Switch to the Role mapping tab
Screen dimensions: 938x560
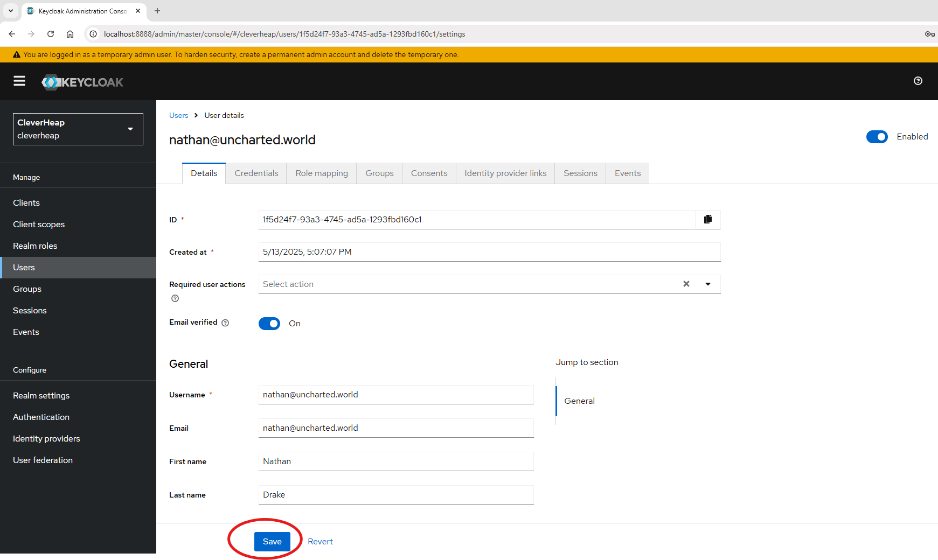coord(322,173)
